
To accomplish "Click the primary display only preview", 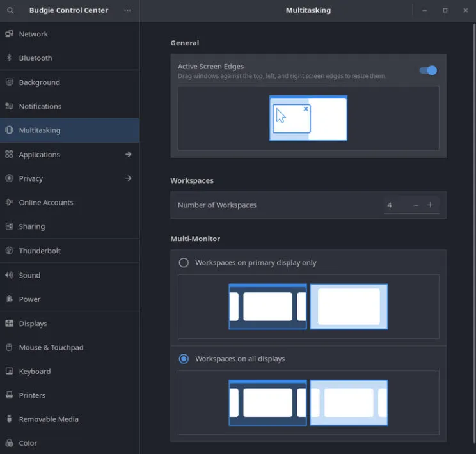I will 308,306.
